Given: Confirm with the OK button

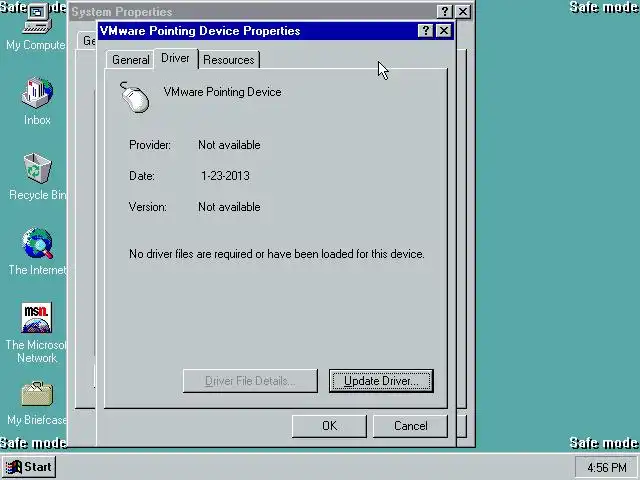Looking at the screenshot, I should pyautogui.click(x=329, y=426).
